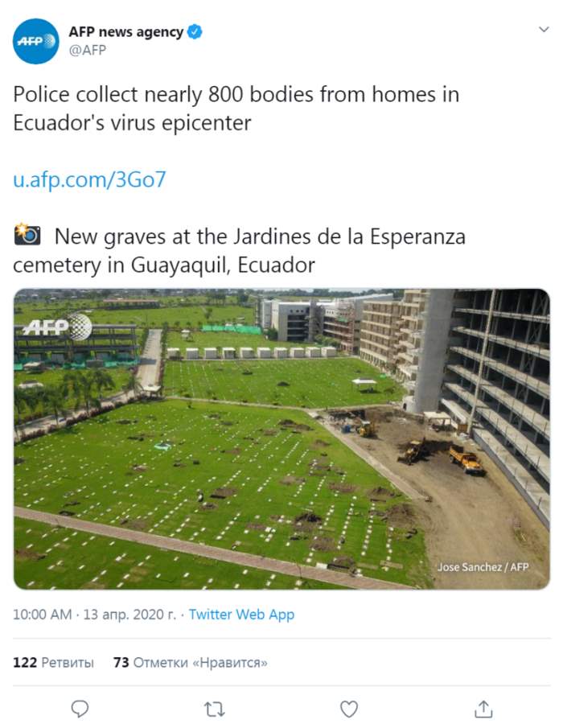Open AFP news agency profile name
Screen dimensions: 563x728
125,33
